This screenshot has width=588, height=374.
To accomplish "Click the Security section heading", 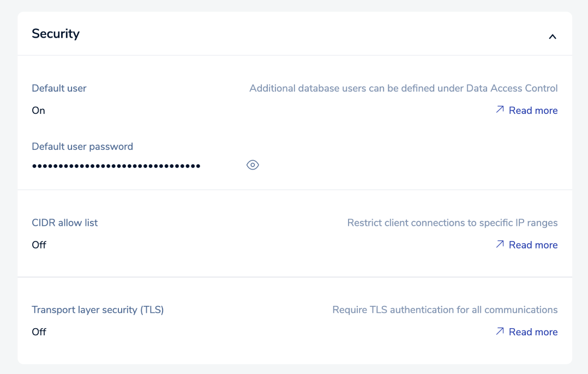I will coord(56,34).
